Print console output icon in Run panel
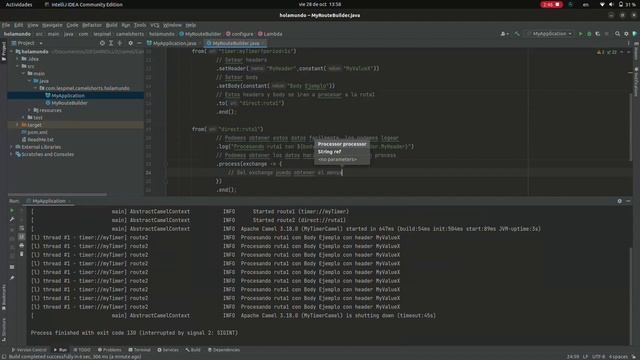Image resolution: width=640 pixels, height=360 pixels. click(22, 245)
